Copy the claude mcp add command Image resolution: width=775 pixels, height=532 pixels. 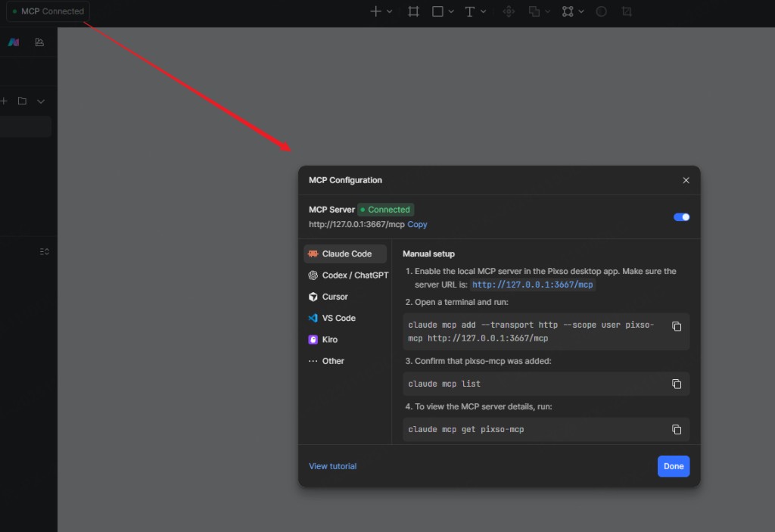coord(677,326)
